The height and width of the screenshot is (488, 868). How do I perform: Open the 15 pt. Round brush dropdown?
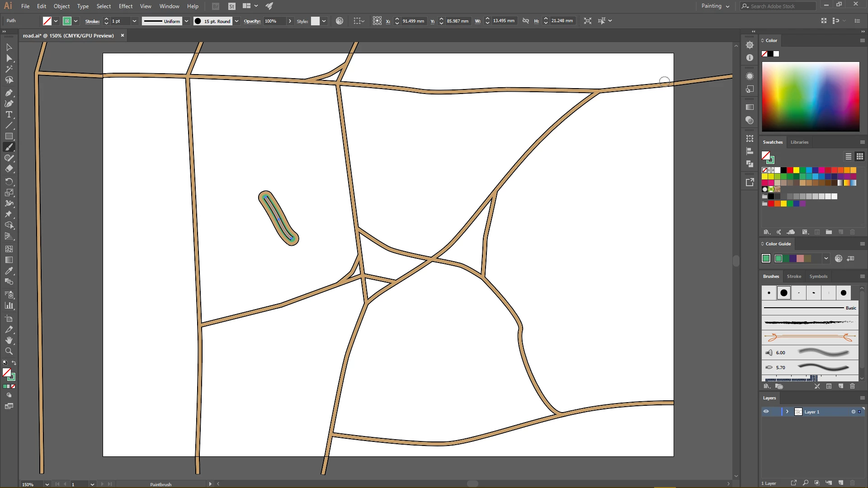(236, 21)
